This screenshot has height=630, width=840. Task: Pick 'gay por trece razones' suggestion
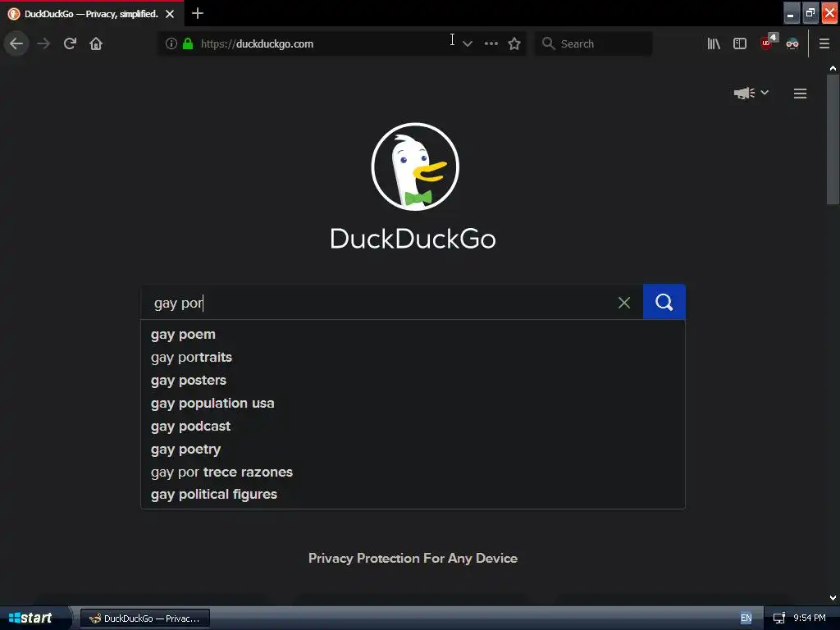[x=413, y=472]
